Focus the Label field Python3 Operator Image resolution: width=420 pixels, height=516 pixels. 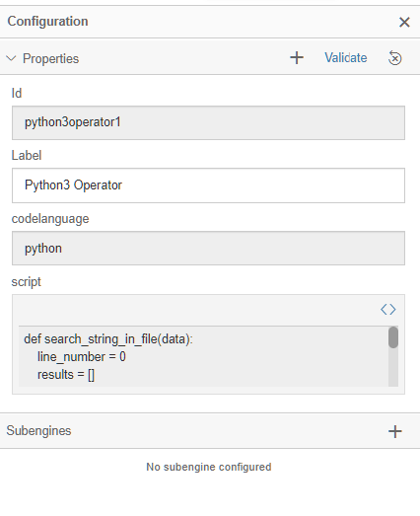(208, 185)
